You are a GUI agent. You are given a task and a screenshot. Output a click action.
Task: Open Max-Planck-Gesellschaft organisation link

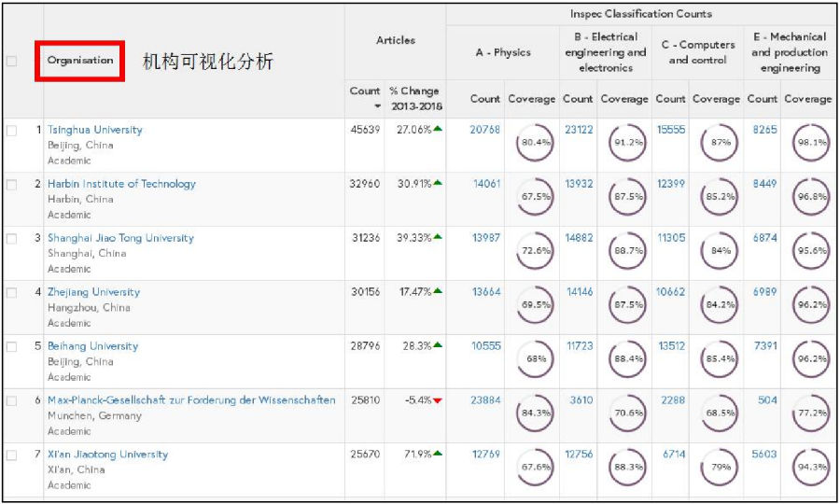(x=190, y=400)
